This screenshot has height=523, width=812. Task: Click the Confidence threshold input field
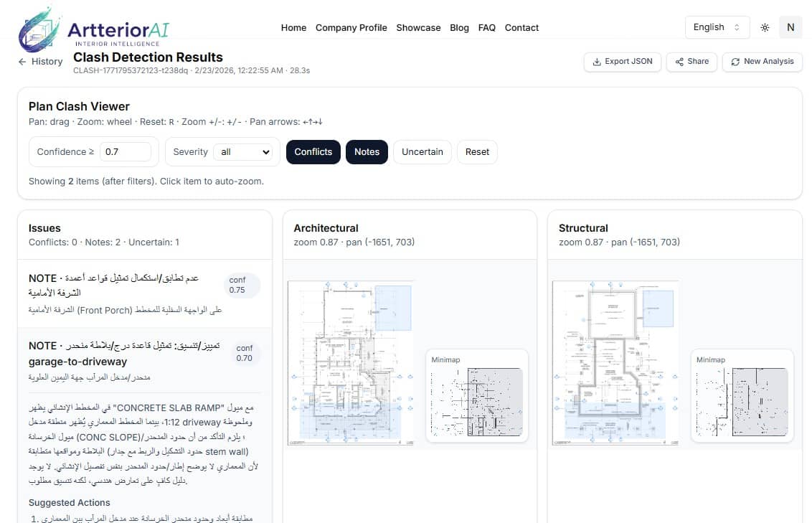[126, 151]
